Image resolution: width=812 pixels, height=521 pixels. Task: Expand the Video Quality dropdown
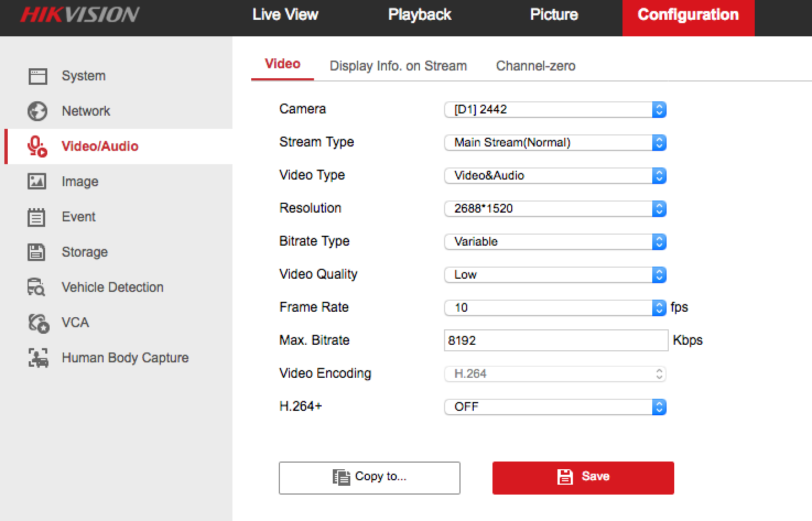click(x=555, y=275)
